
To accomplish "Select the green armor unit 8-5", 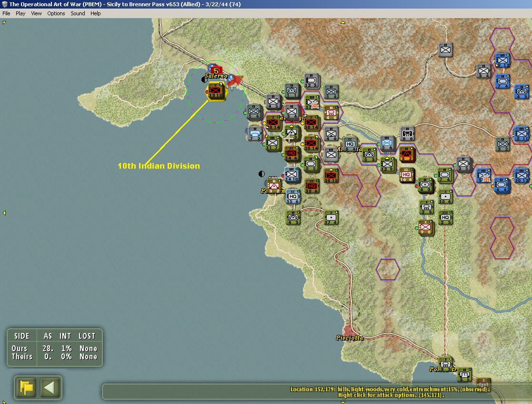I will click(311, 164).
